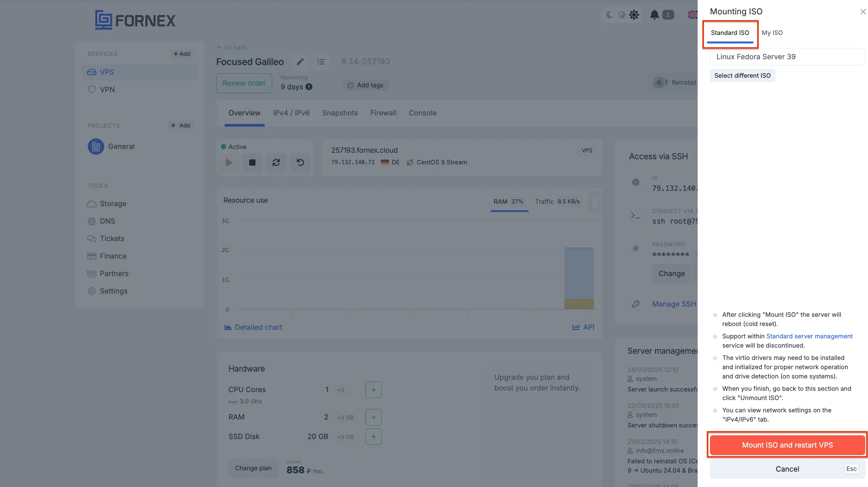Add a new service
The height and width of the screenshot is (487, 868).
click(x=181, y=54)
